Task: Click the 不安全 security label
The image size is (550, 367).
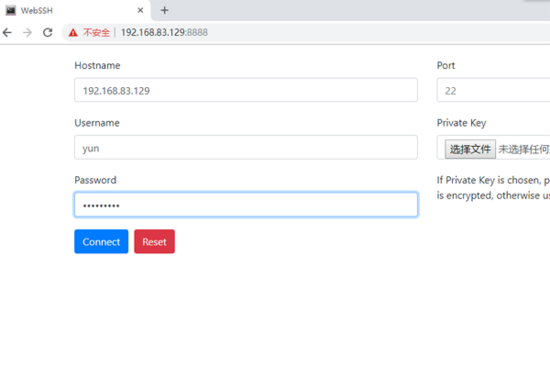Action: (96, 33)
